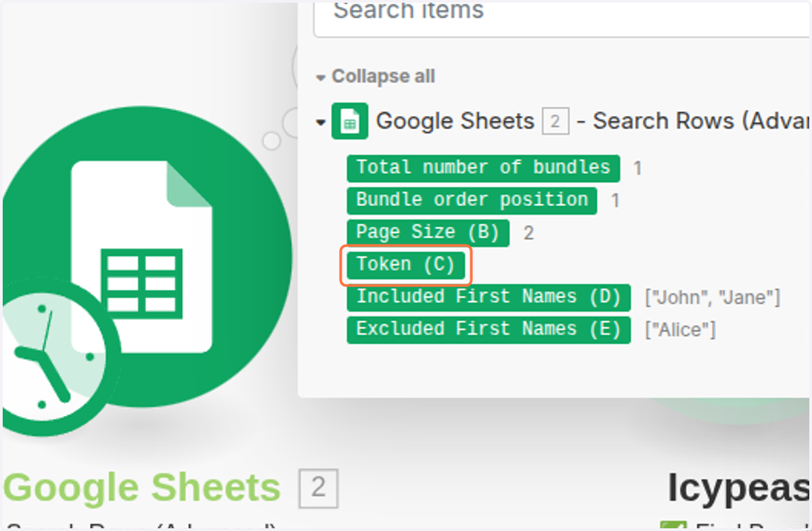Click the Bundle order position value 1
Image resolution: width=812 pixels, height=531 pixels.
[x=615, y=200]
